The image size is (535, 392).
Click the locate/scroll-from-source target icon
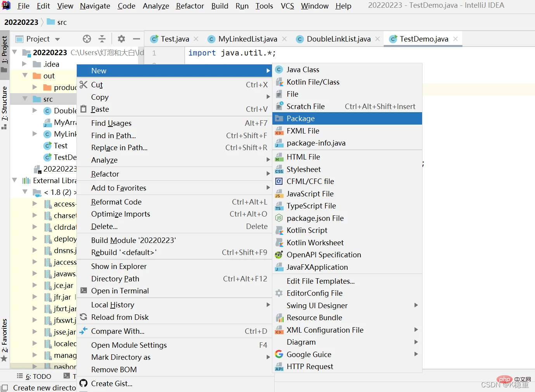(x=87, y=39)
